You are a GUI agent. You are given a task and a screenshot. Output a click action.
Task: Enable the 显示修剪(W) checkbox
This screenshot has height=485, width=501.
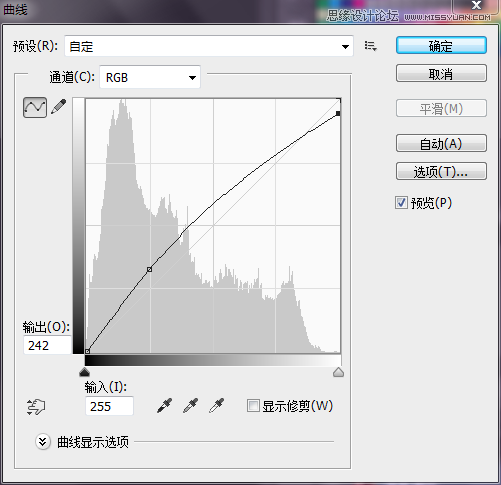(x=253, y=406)
